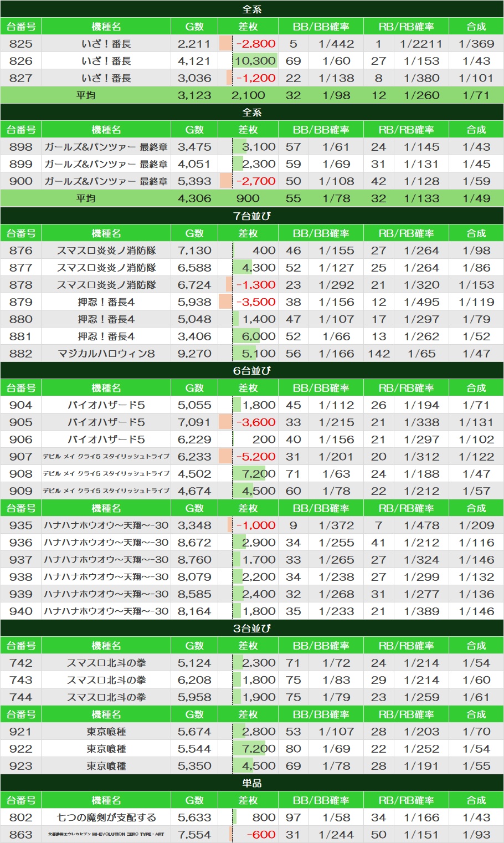Viewport: 504px width, 843px height.
Task: Click the 9,270 G数 value
Action: [194, 354]
